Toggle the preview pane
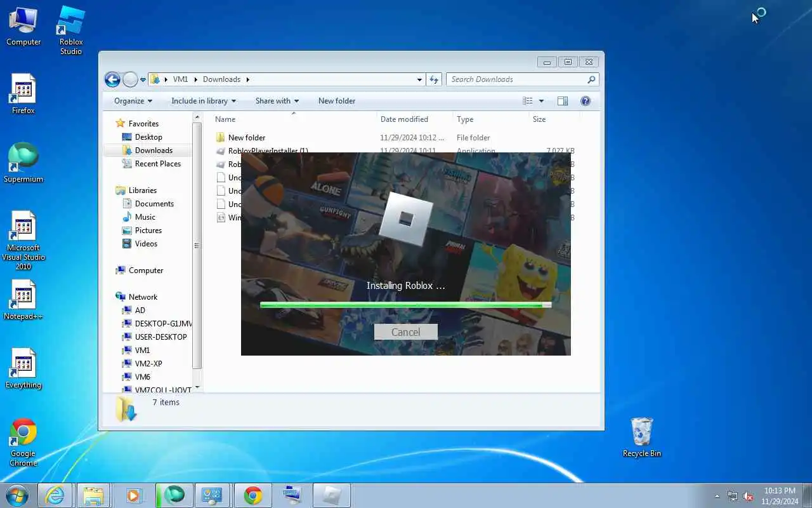812x508 pixels. pos(562,101)
